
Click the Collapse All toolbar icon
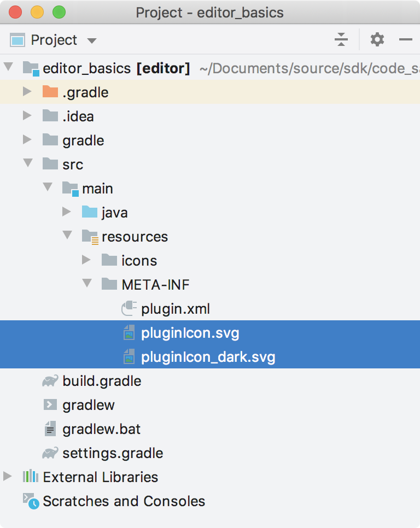[342, 39]
